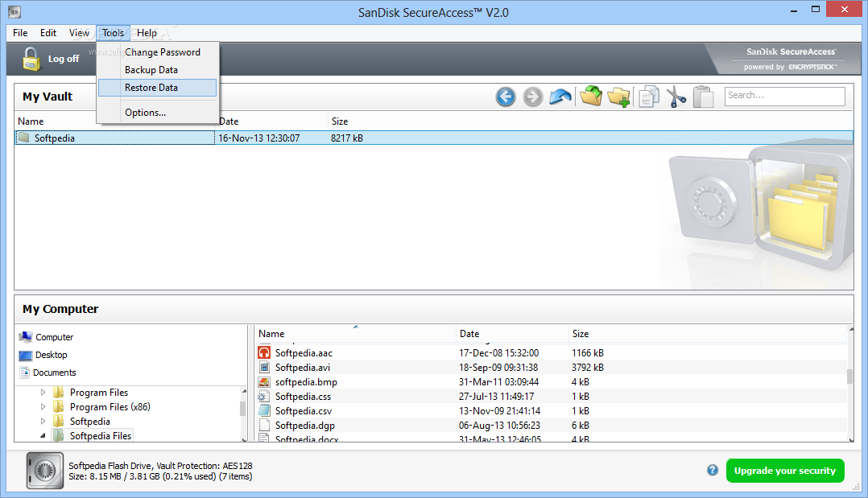Select the Softpedia.csv file name

[x=304, y=410]
